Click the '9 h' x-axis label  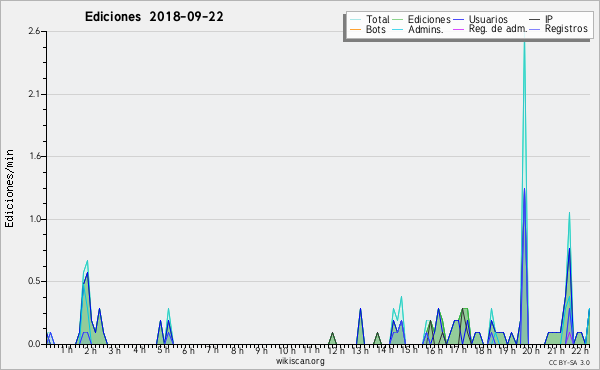tap(261, 351)
